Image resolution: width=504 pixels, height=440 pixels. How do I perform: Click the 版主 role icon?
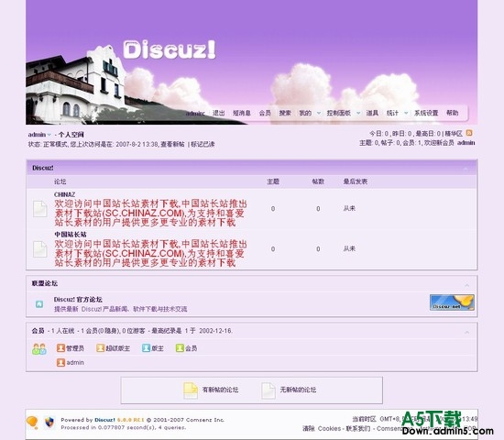(x=147, y=348)
